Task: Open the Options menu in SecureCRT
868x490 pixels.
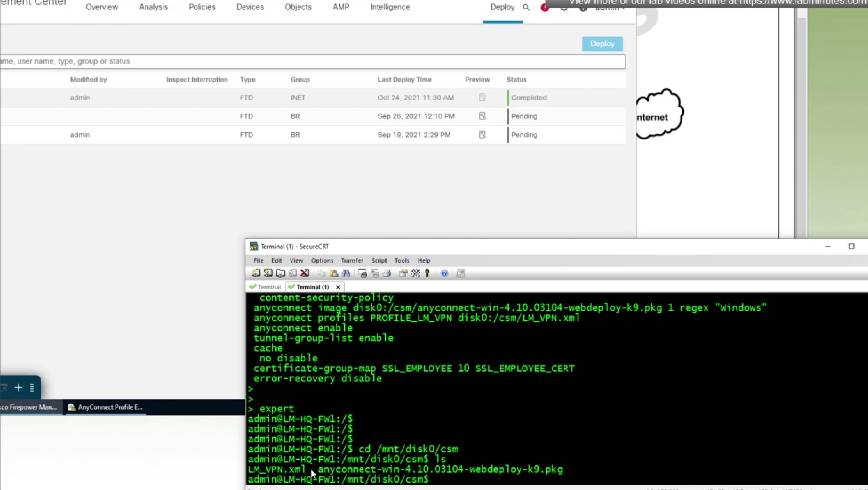Action: 322,261
